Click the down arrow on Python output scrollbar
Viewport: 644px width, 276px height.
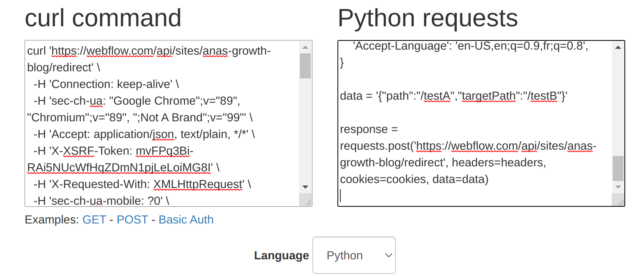[x=618, y=186]
